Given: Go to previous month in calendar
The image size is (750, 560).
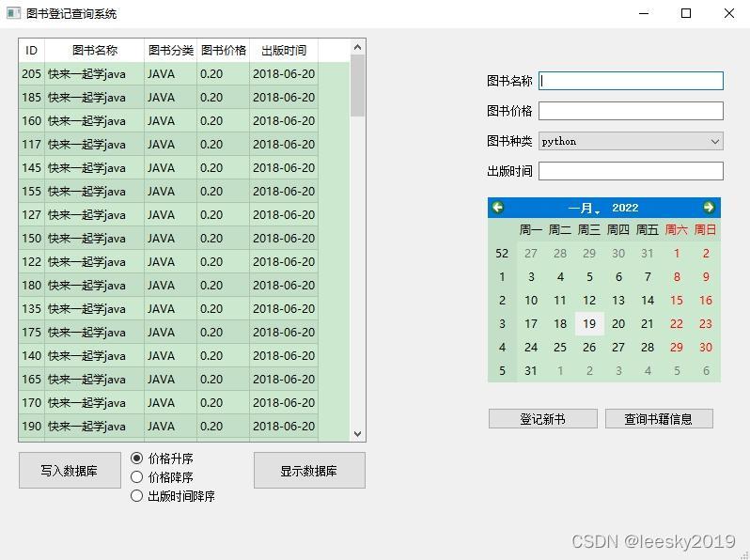Looking at the screenshot, I should 498,208.
